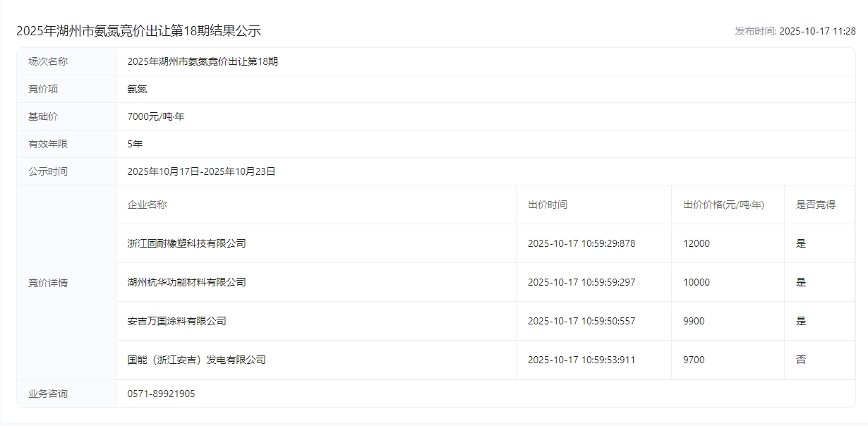Select company 安吉万国涂料有限公司
The image size is (868, 426).
pos(176,321)
